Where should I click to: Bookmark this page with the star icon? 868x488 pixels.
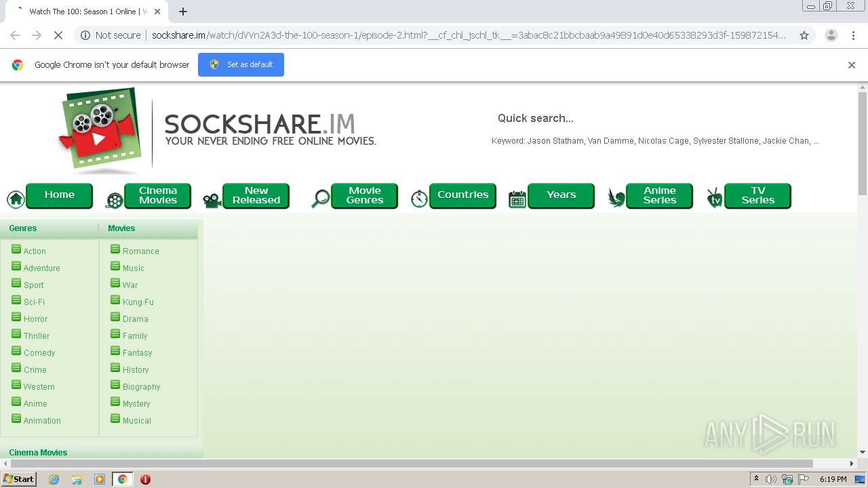tap(804, 35)
